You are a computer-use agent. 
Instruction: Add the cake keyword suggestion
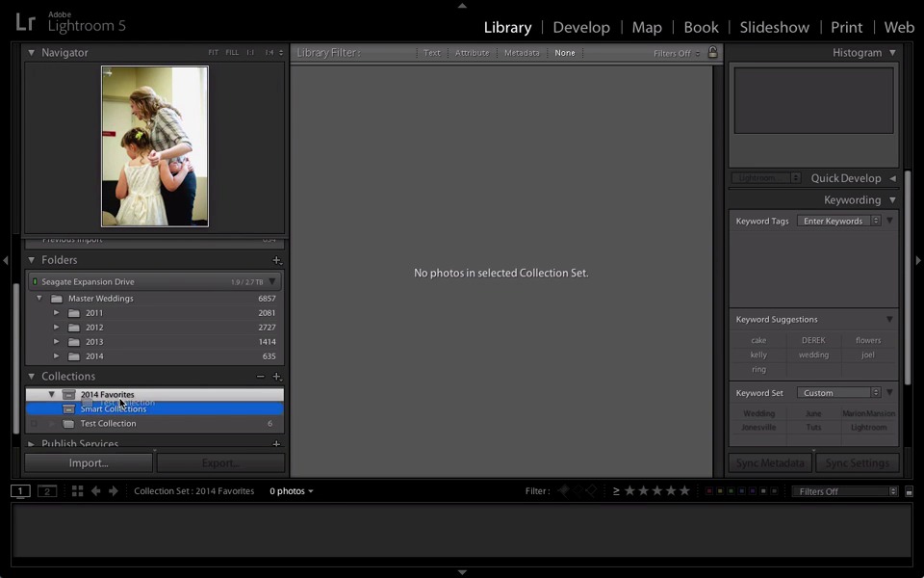tap(758, 340)
